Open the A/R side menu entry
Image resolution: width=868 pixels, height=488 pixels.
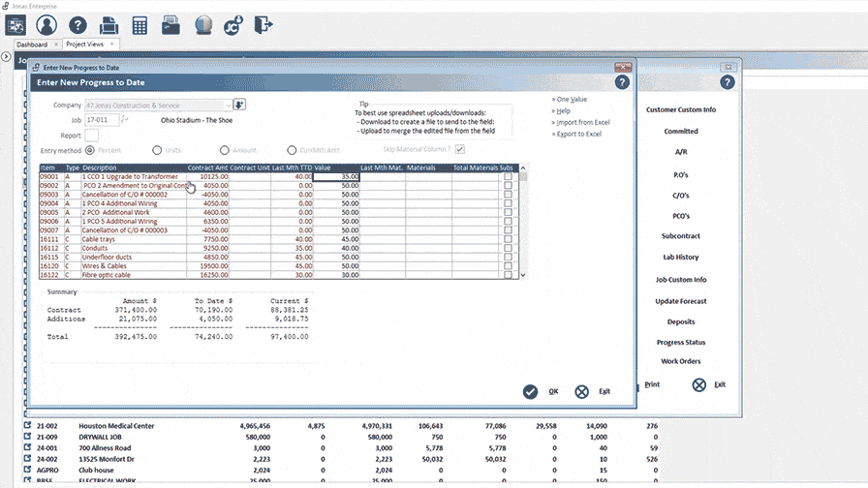(x=681, y=152)
